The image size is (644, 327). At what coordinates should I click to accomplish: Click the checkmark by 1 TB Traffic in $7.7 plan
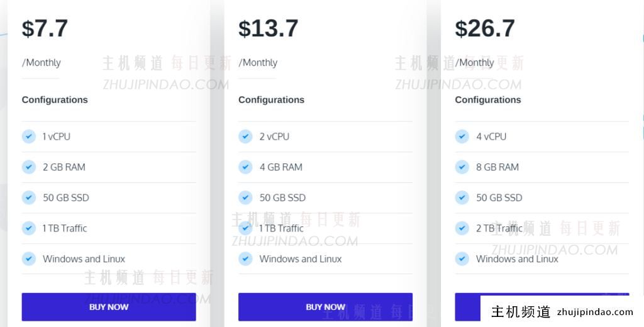pos(29,228)
